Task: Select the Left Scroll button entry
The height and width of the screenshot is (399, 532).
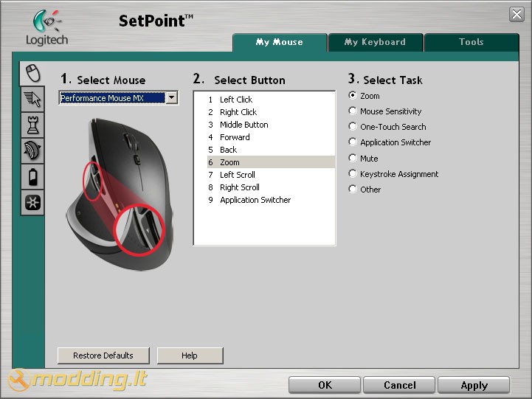Action: (271, 175)
